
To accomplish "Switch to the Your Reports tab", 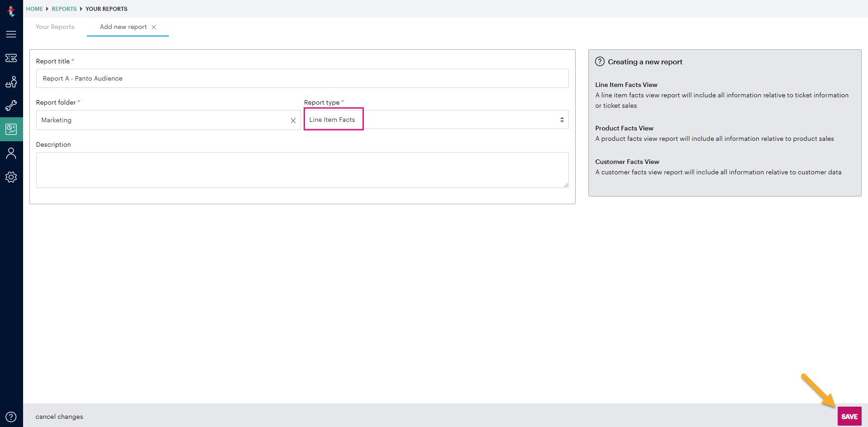I will tap(55, 27).
